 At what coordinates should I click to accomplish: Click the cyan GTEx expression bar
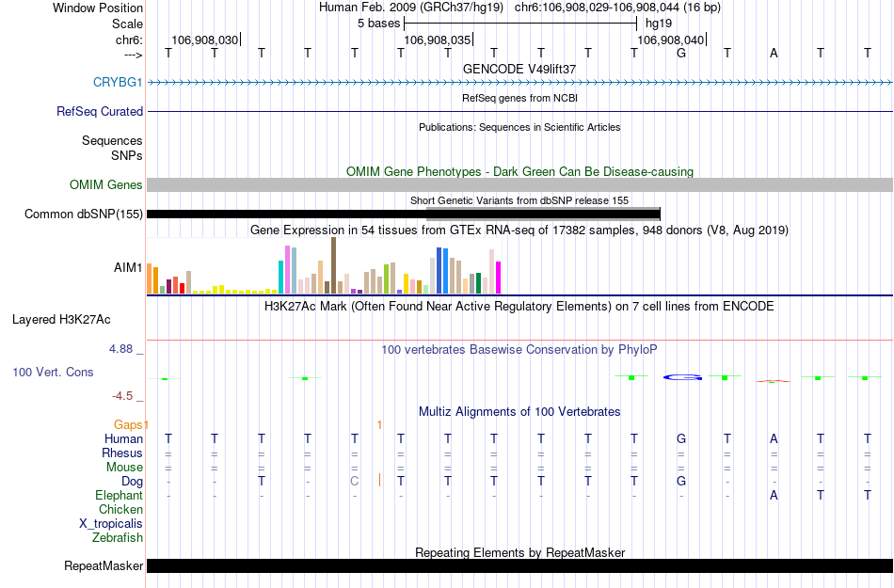coord(280,277)
